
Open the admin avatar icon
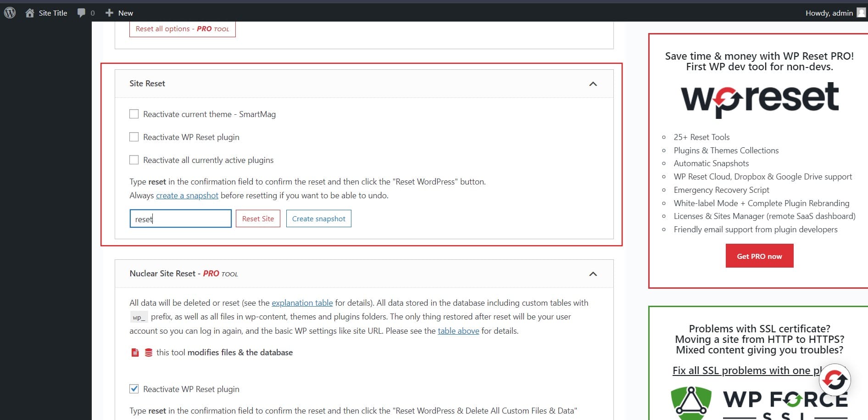861,13
